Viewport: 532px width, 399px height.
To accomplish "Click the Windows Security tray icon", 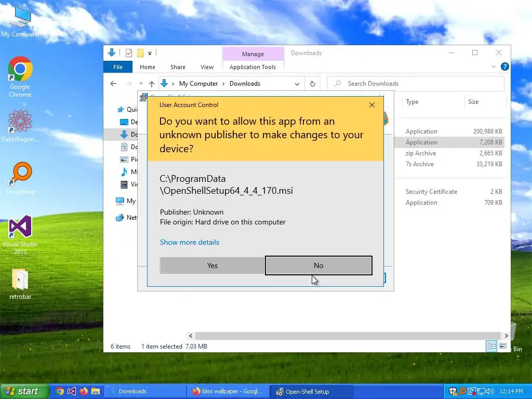I will (x=453, y=392).
